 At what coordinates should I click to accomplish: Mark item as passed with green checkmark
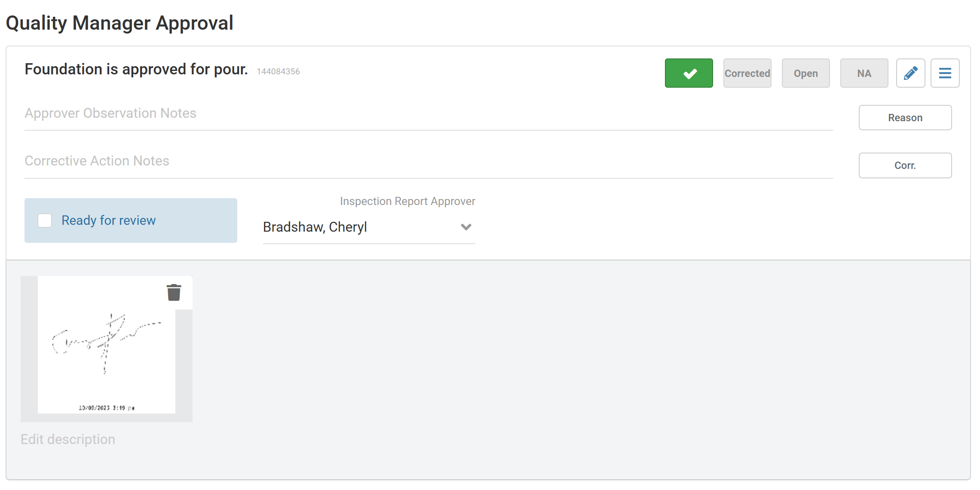pos(689,73)
